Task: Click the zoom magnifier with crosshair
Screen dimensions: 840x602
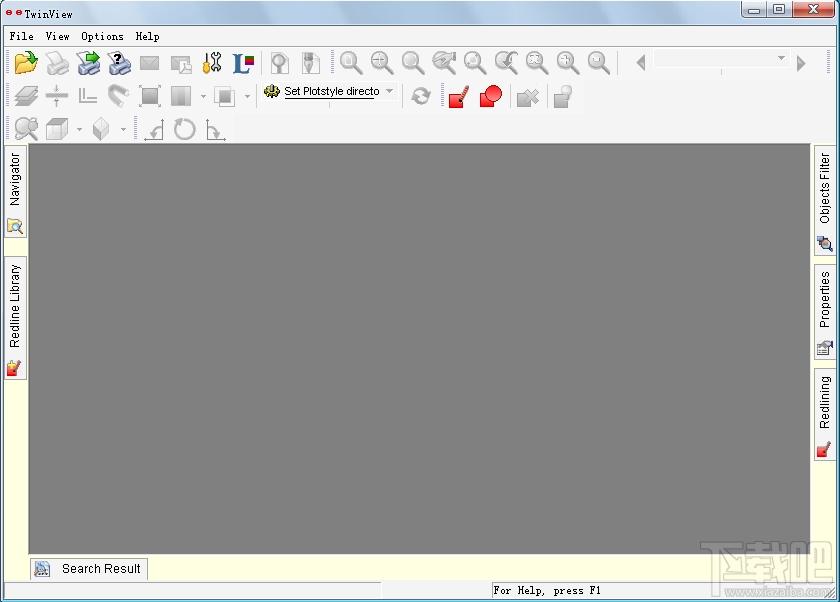Action: point(382,63)
